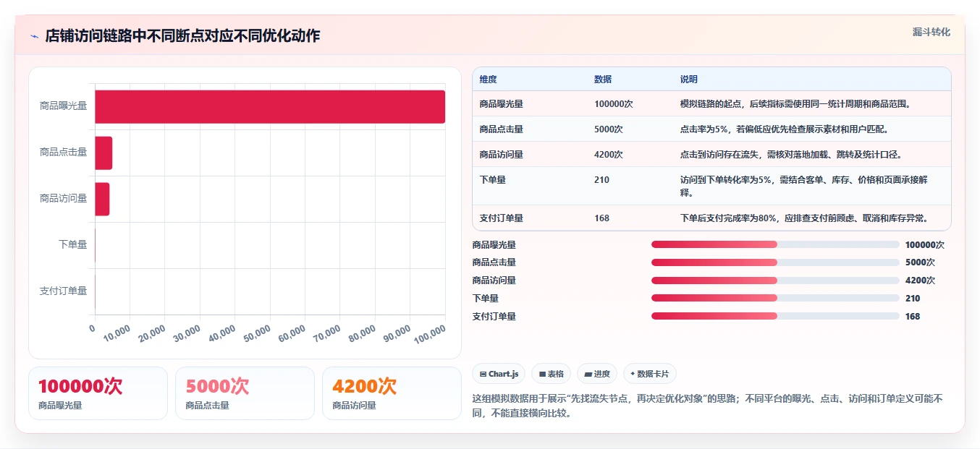Open the red 100000次 data card
This screenshot has height=449, width=980.
[x=98, y=393]
